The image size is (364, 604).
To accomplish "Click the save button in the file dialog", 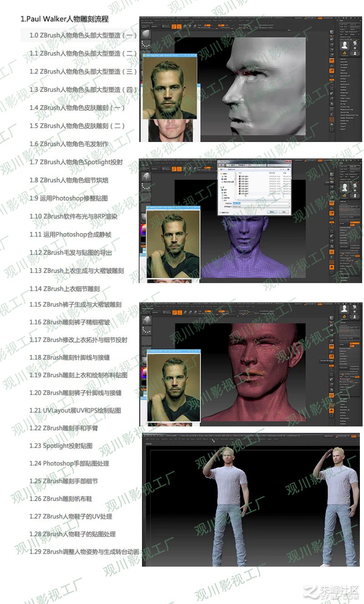I will [273, 212].
